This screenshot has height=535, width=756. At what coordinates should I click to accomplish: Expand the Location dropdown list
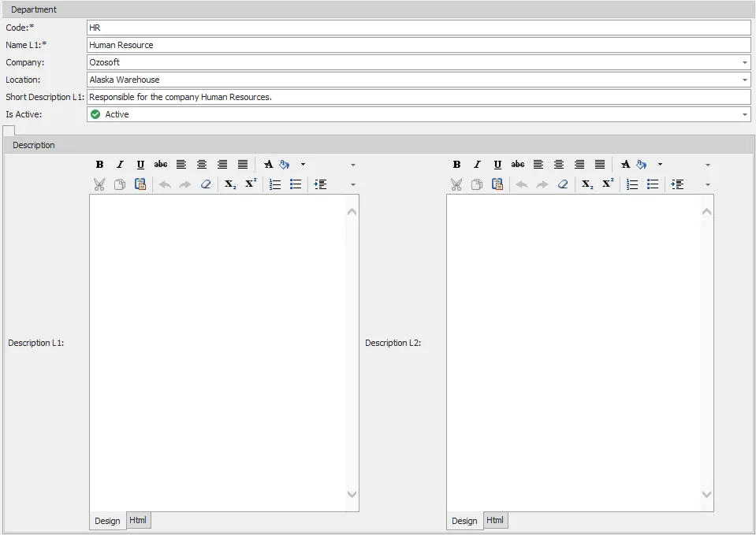point(745,80)
